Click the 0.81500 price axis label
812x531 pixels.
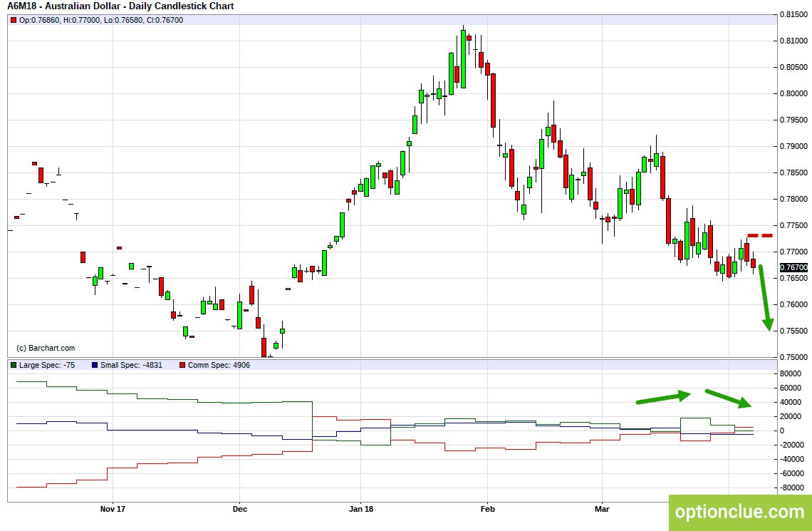pos(794,14)
